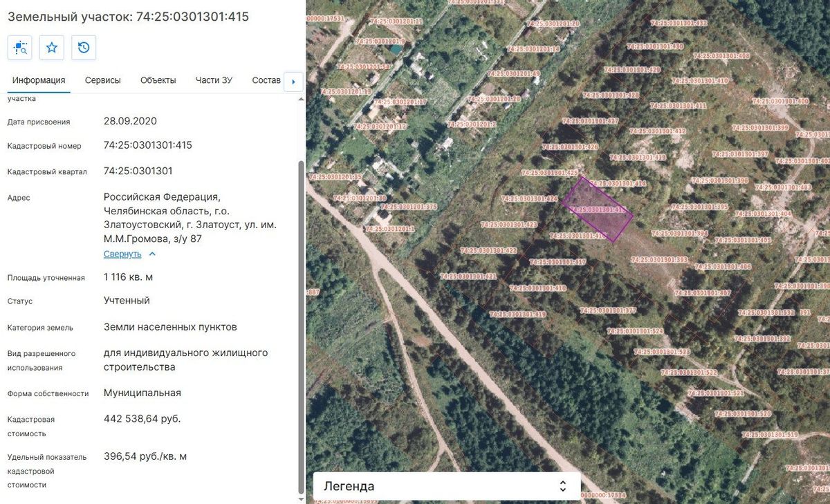
Task: Click cadastral quarter value 74:25:0301301
Action: (138, 171)
